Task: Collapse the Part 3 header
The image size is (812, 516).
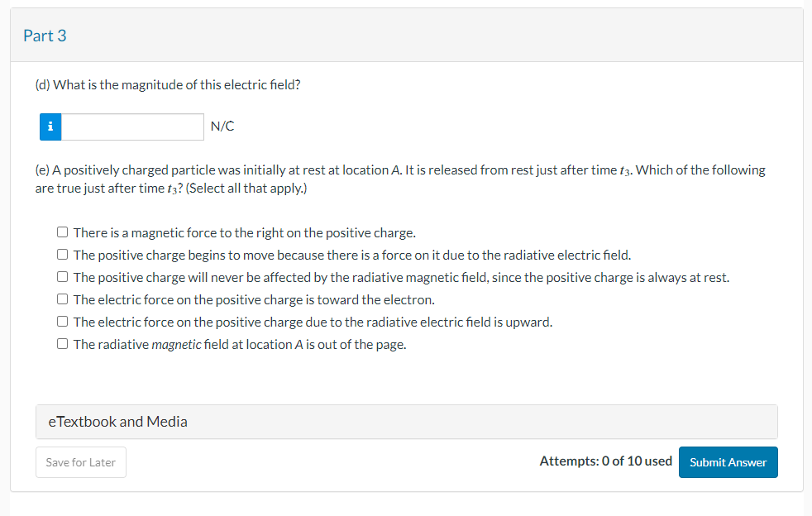Action: pyautogui.click(x=406, y=36)
